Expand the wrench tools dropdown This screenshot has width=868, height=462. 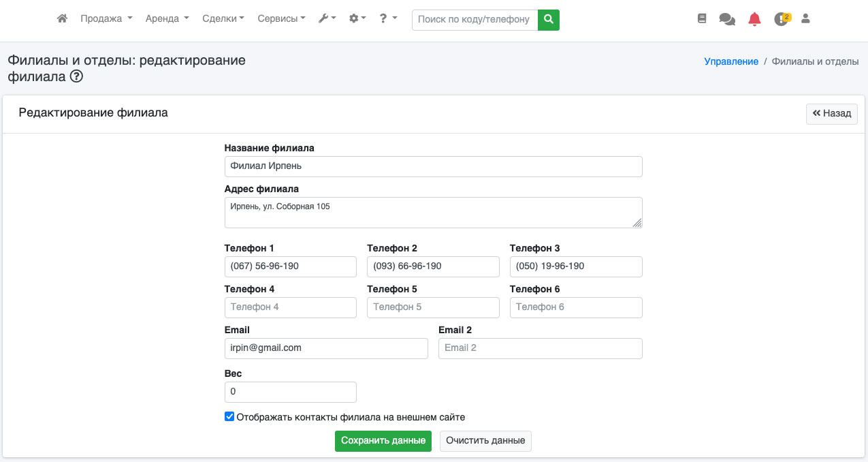click(327, 19)
